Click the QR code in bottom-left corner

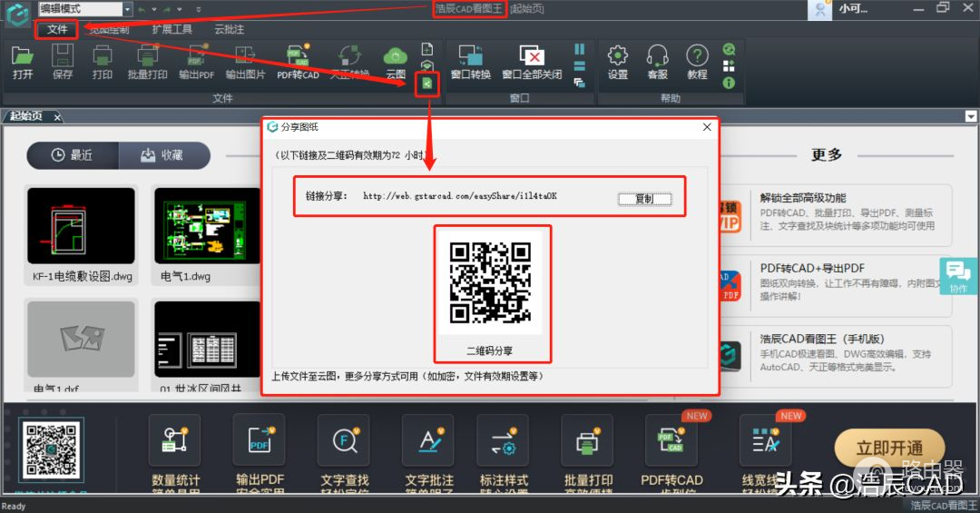51,449
